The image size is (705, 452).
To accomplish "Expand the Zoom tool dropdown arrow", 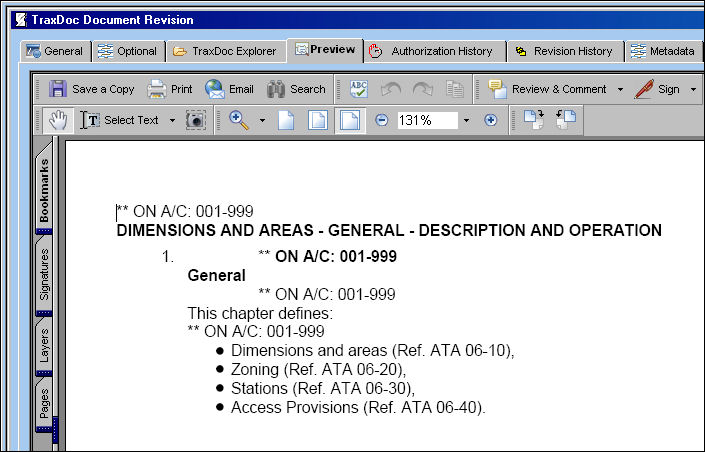I will point(262,121).
